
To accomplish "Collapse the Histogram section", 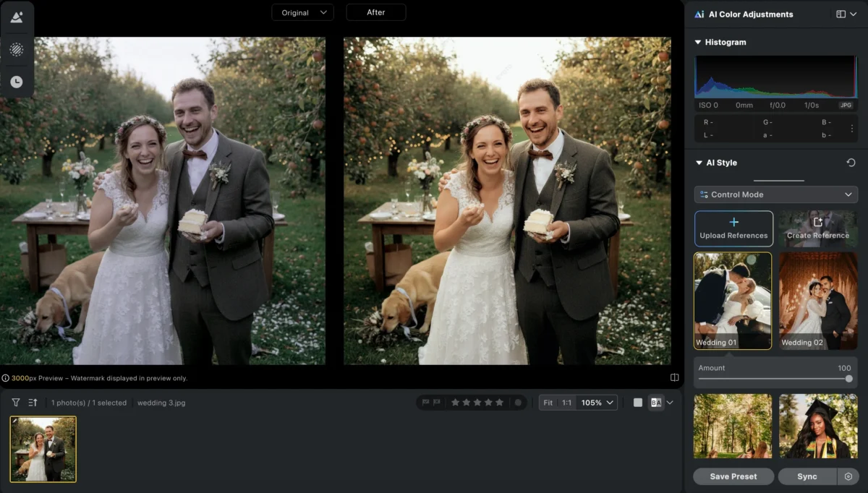I will [699, 42].
